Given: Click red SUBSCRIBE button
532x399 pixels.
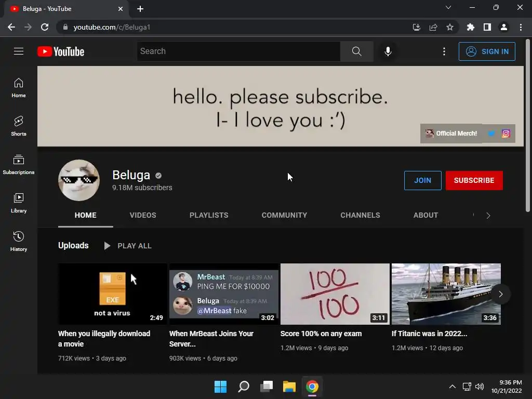Looking at the screenshot, I should pyautogui.click(x=474, y=180).
